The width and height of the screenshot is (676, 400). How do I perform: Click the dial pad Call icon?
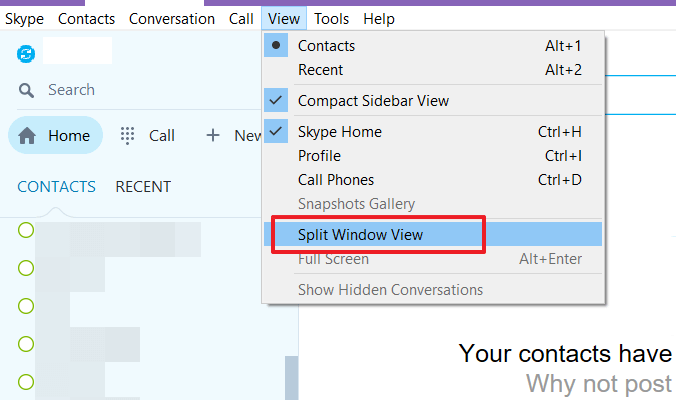click(x=127, y=136)
